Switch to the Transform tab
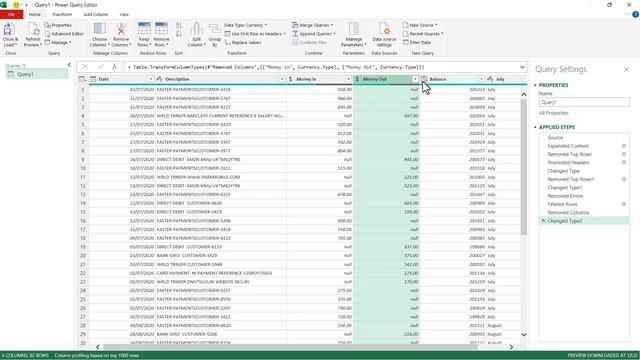The image size is (640, 360). click(x=62, y=15)
